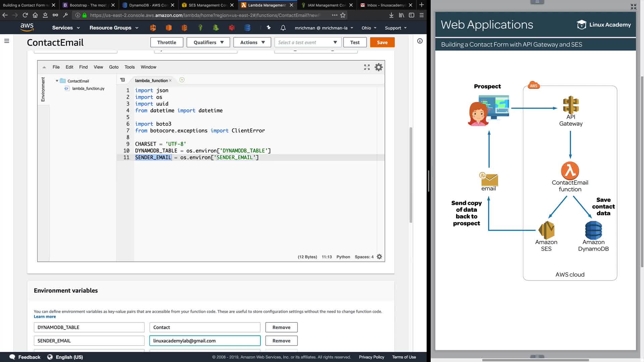This screenshot has width=644, height=362.
Task: Remove the SENDER_EMAIL environment variable
Action: (x=281, y=341)
